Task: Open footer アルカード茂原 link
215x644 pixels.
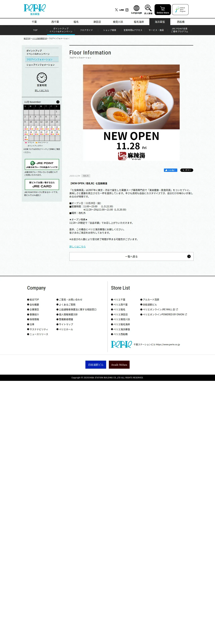Action: 150,299
